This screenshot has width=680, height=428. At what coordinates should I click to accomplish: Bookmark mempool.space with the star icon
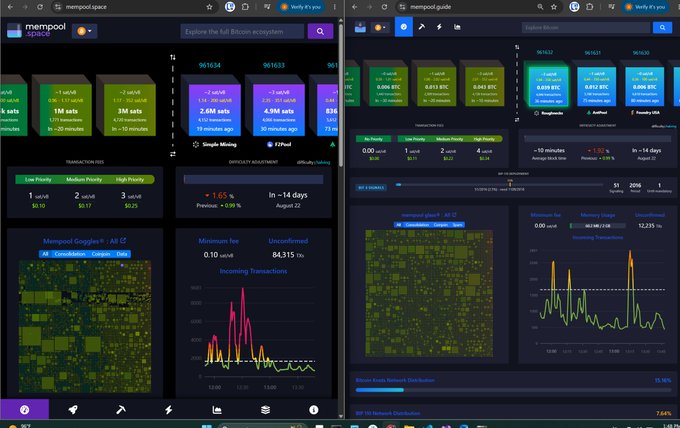point(209,7)
